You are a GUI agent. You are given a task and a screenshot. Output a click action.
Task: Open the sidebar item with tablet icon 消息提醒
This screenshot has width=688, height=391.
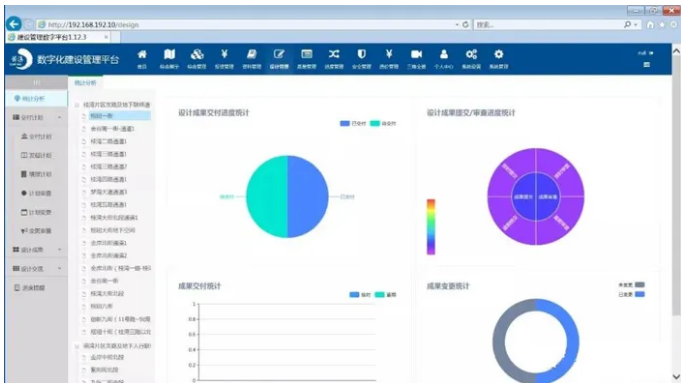[x=29, y=288]
